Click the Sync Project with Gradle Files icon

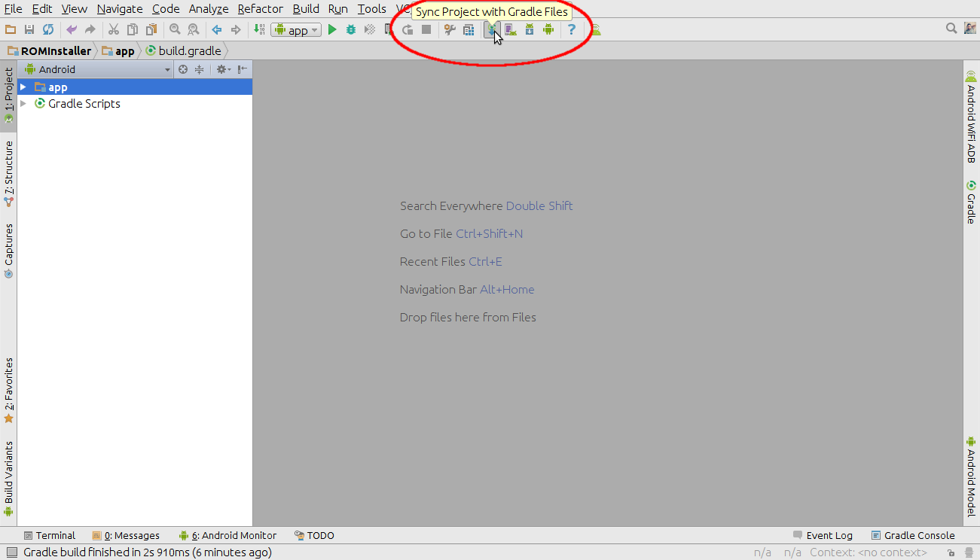[491, 29]
